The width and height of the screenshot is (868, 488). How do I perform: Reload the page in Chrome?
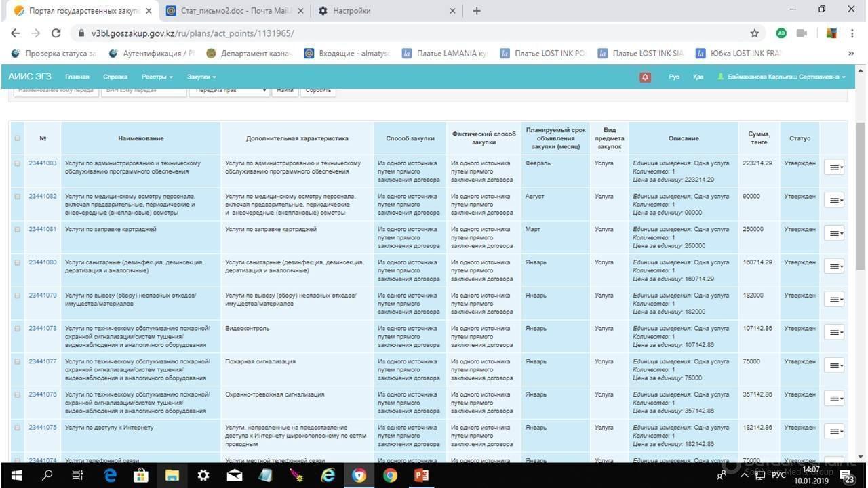pos(56,33)
